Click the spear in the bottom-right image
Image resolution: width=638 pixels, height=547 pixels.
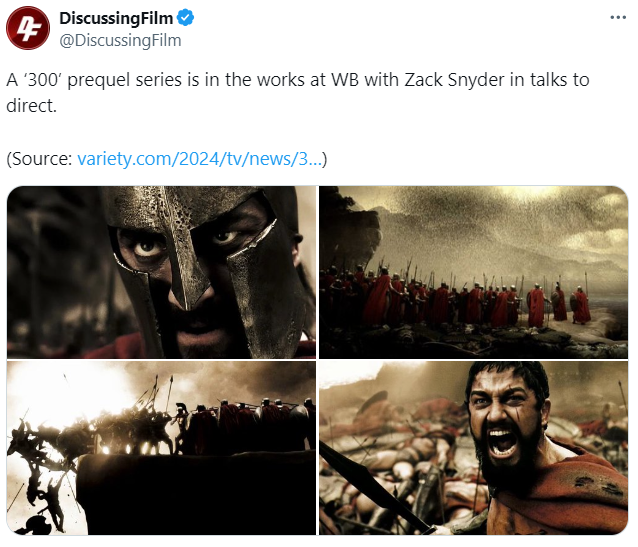coord(372,488)
